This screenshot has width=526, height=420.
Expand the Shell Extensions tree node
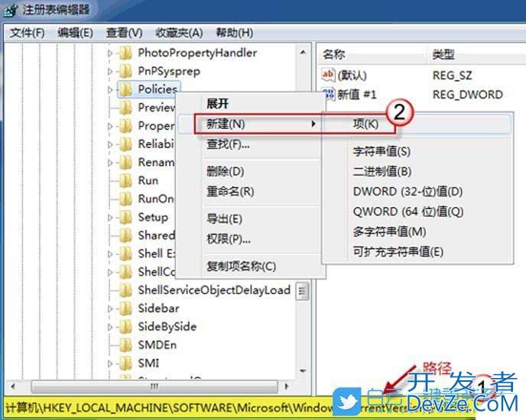tap(110, 254)
